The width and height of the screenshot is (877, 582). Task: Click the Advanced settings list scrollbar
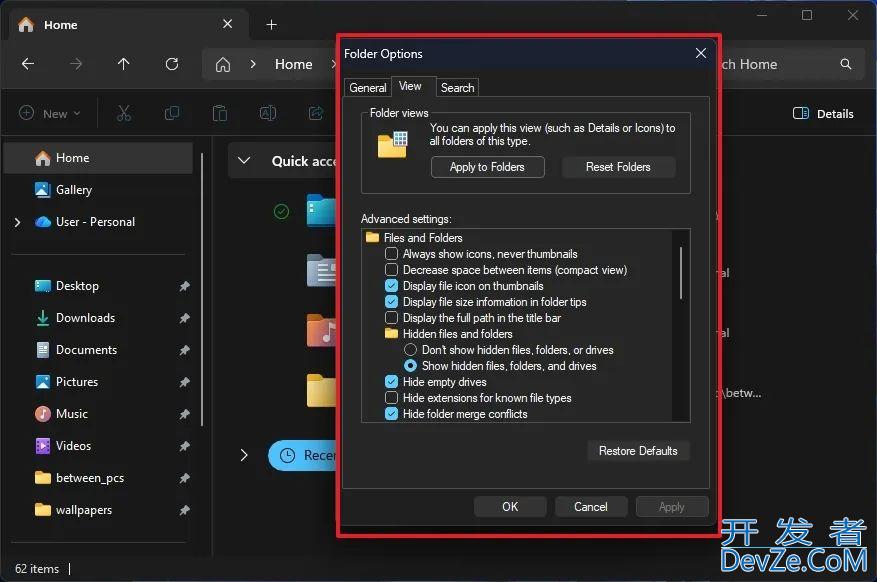683,270
